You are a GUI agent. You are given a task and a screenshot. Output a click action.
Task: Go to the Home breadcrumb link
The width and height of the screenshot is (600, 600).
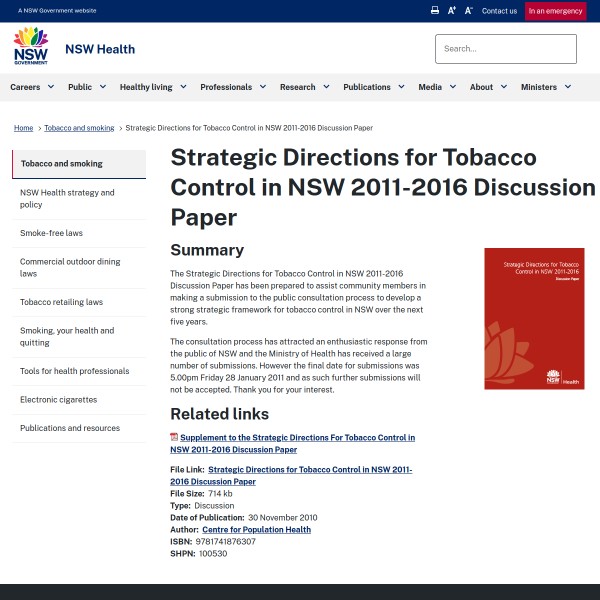pos(23,128)
